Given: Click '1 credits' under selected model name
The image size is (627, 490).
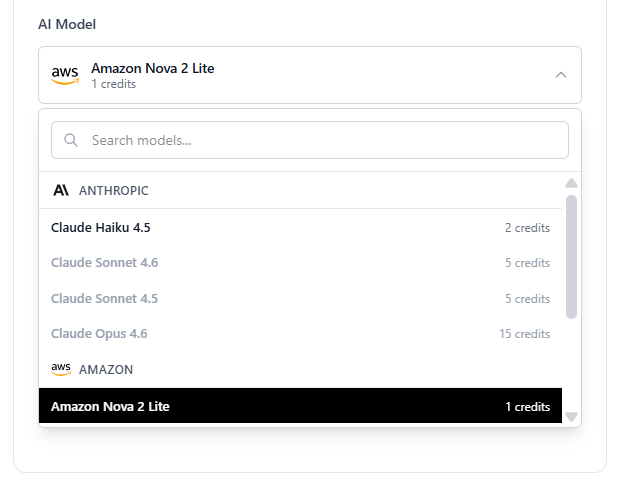Looking at the screenshot, I should point(114,84).
